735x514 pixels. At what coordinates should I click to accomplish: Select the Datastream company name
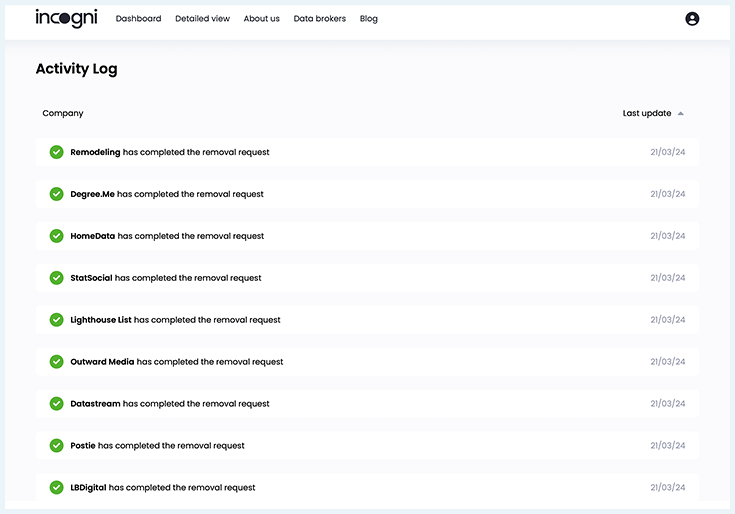pos(95,404)
